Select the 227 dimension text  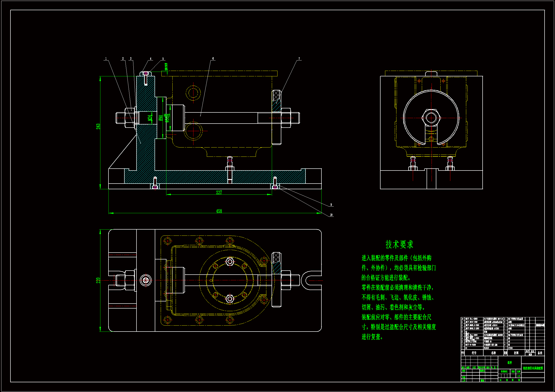[x=219, y=193]
